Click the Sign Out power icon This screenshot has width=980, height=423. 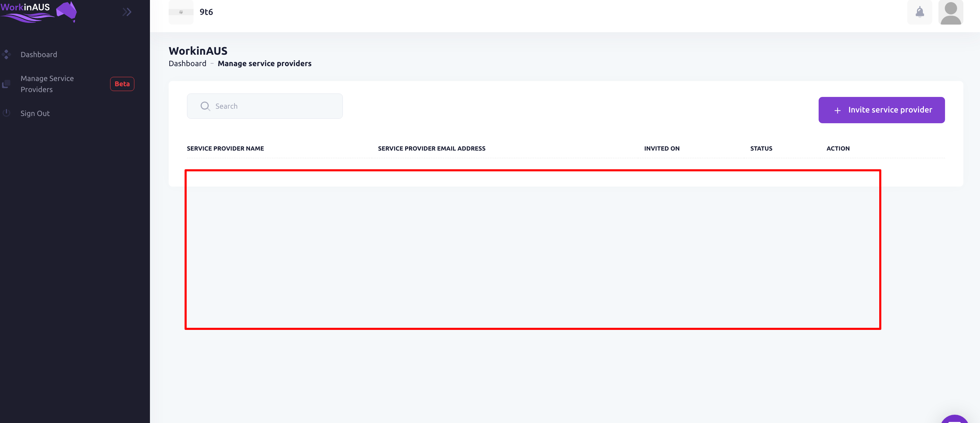coord(6,113)
